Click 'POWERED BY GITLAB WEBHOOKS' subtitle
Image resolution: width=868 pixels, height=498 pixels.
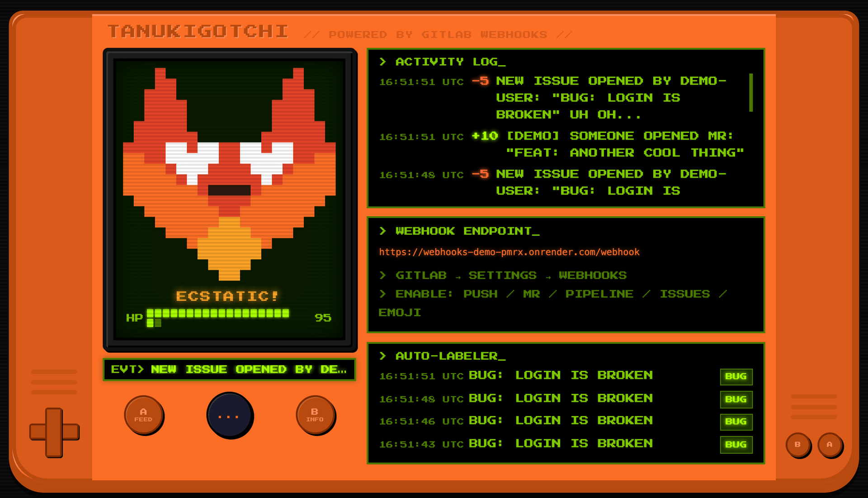tap(438, 35)
